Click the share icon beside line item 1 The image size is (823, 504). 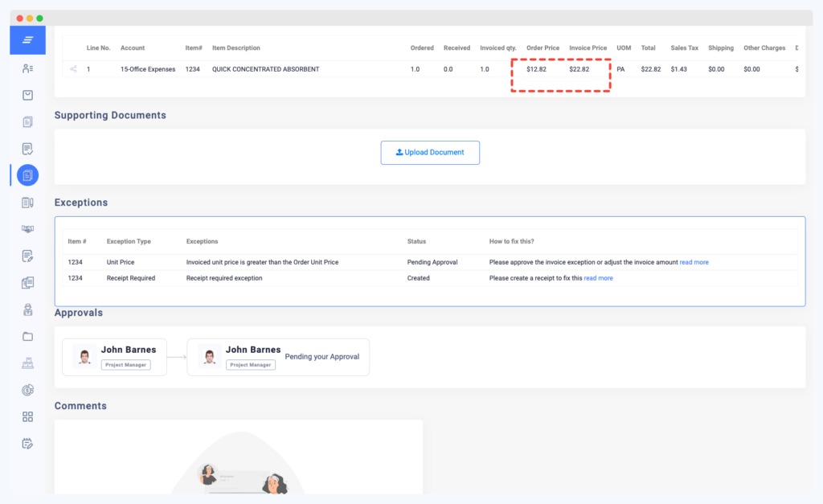72,69
